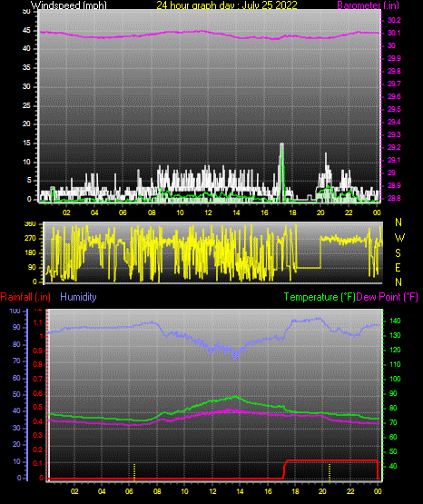Click the green temperature curve's peak
The width and height of the screenshot is (423, 504).
point(235,397)
